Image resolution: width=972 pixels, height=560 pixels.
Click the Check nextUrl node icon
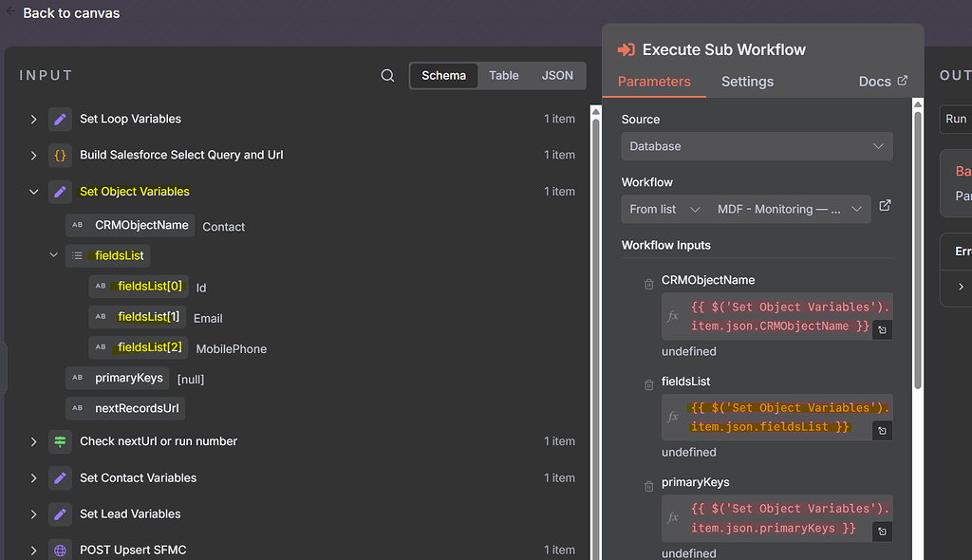coord(60,441)
